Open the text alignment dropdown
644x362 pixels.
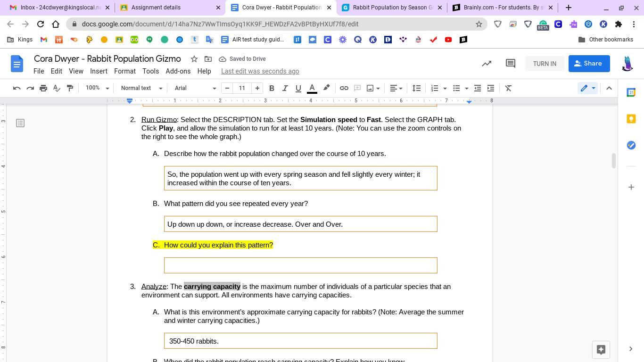[x=396, y=88]
